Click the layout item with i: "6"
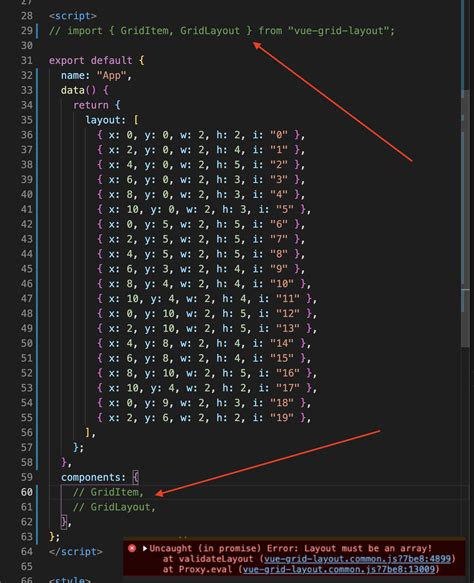 (x=201, y=224)
